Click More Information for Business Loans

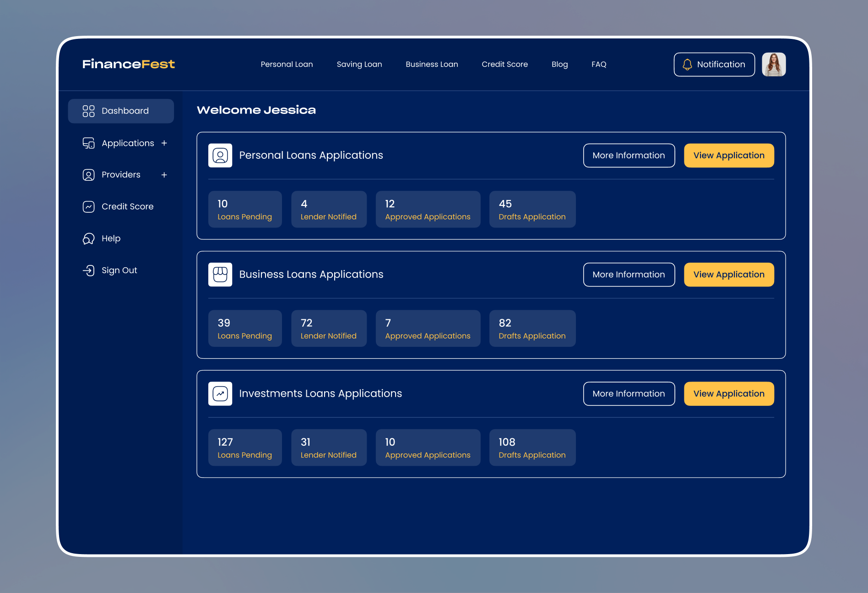point(629,275)
